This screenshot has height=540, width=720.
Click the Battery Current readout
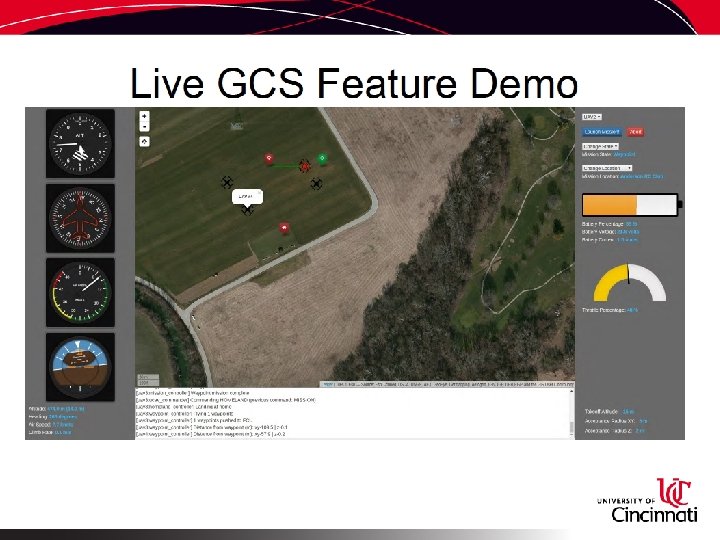coord(609,240)
